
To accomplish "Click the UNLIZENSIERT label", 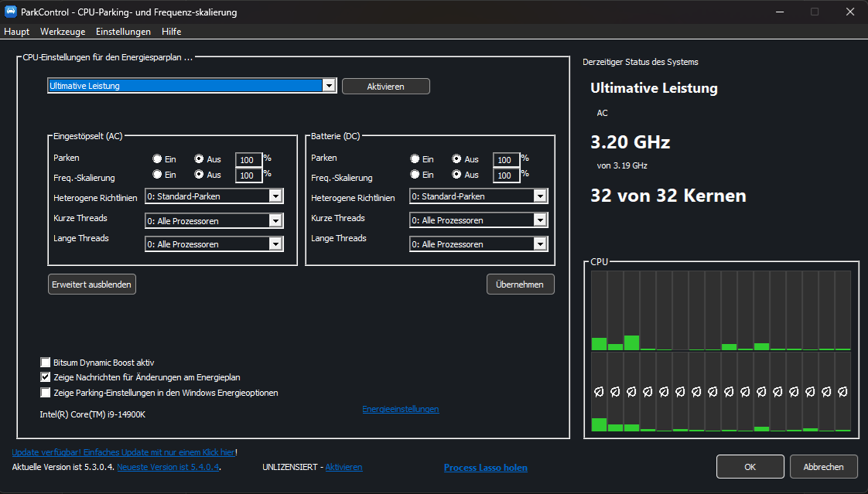I will [x=289, y=467].
